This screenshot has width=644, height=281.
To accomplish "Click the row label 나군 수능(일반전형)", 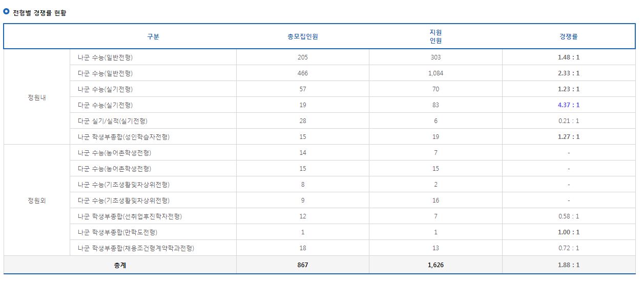I will click(105, 57).
